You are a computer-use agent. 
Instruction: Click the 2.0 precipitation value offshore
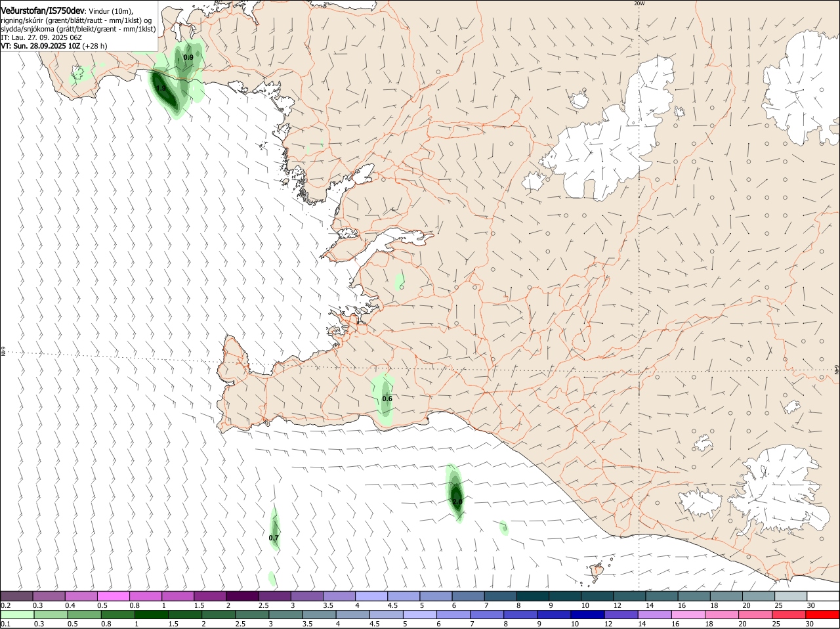[x=457, y=502]
